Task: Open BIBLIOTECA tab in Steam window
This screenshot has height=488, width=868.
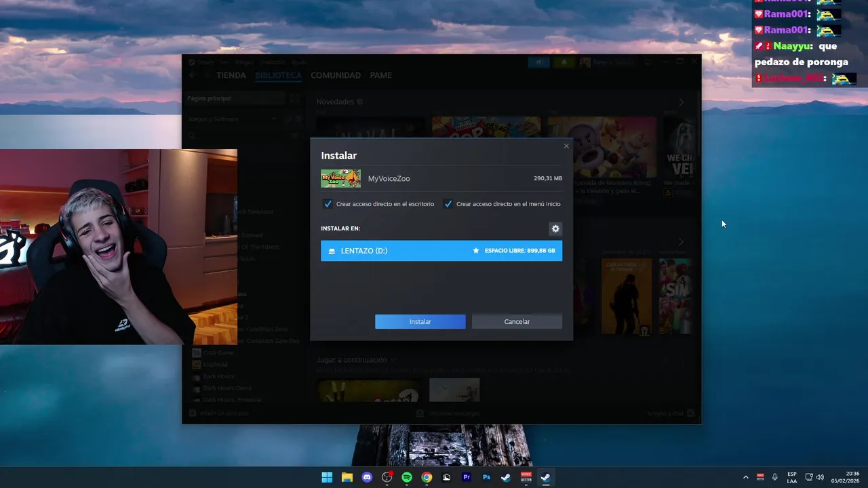Action: tap(278, 75)
